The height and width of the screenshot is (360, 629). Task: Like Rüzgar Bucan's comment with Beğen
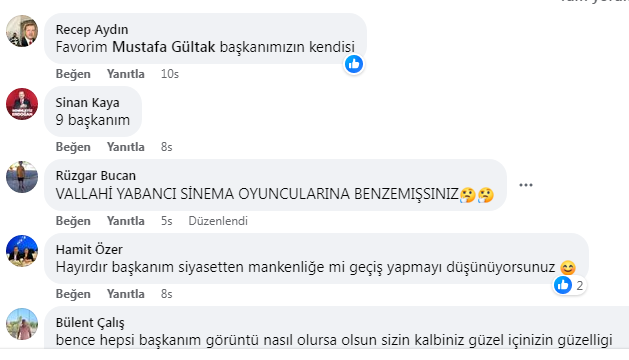[73, 221]
